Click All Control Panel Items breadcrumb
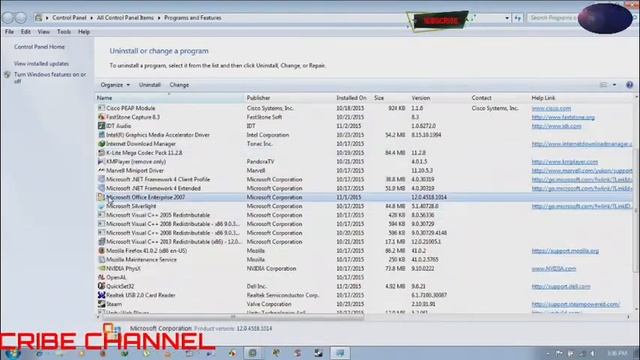 point(125,18)
